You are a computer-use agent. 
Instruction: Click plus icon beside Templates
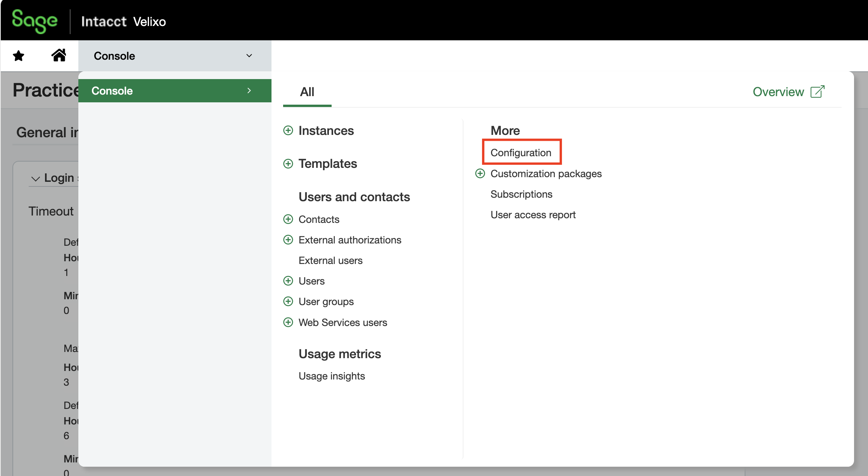288,164
